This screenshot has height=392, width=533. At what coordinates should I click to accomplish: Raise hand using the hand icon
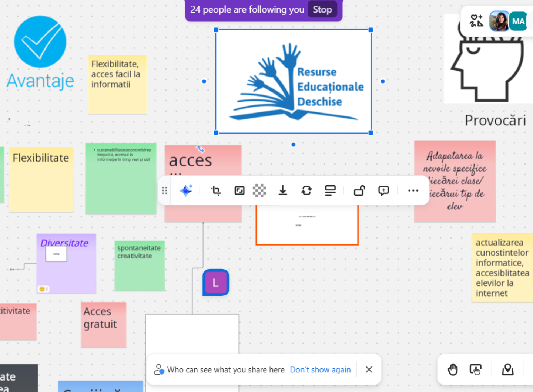(453, 369)
